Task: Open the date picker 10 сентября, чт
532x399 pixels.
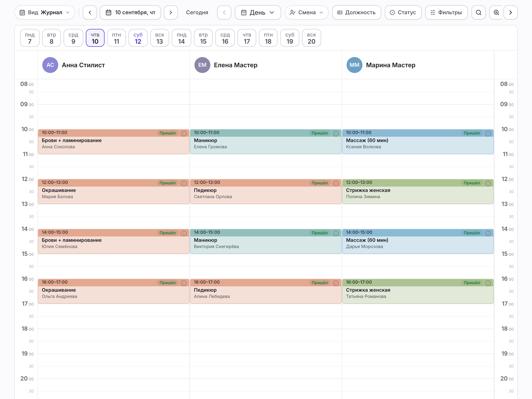Action: click(x=130, y=12)
